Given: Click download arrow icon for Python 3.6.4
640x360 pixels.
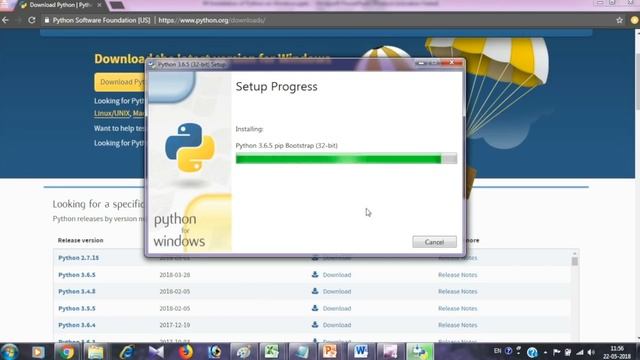Looking at the screenshot, I should [315, 324].
